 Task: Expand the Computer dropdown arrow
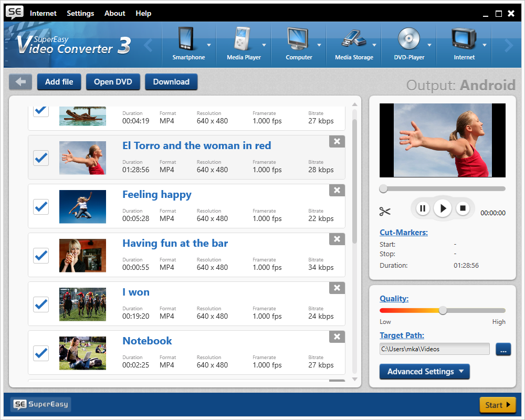[x=319, y=45]
